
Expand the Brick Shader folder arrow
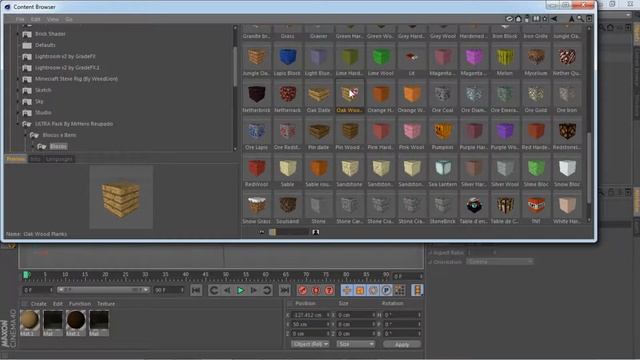pos(18,34)
